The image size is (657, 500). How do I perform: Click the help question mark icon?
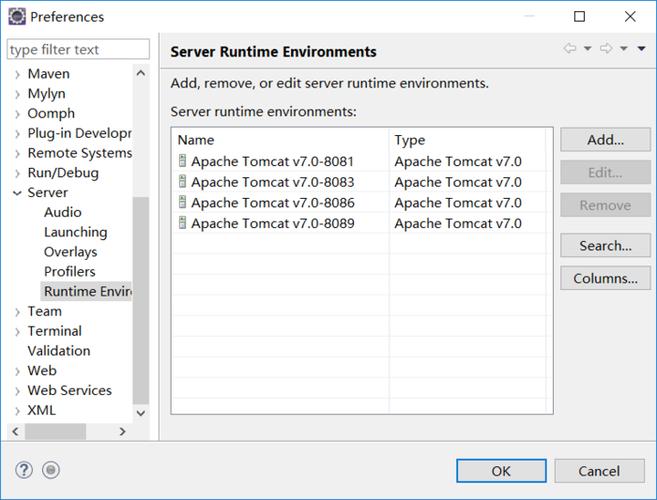tap(24, 470)
